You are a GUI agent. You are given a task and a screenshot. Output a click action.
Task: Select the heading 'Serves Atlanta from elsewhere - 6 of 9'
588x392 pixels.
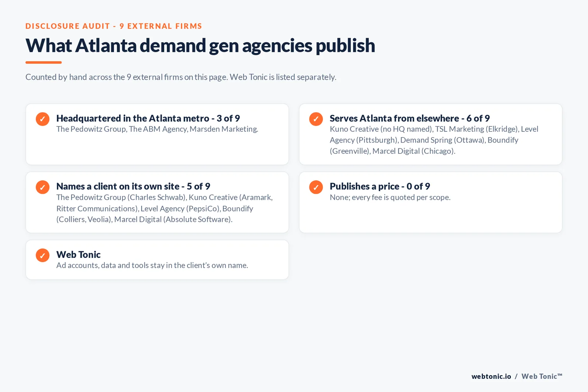(x=410, y=118)
